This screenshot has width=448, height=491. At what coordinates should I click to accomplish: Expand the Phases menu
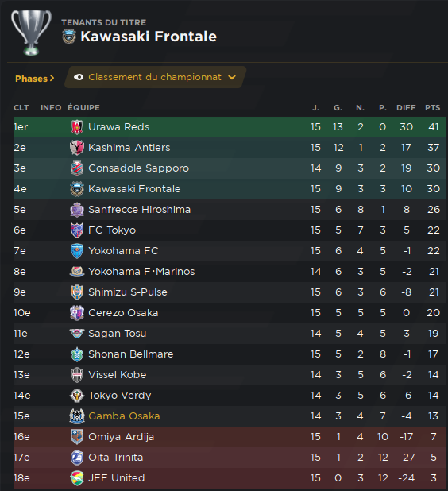tap(34, 79)
